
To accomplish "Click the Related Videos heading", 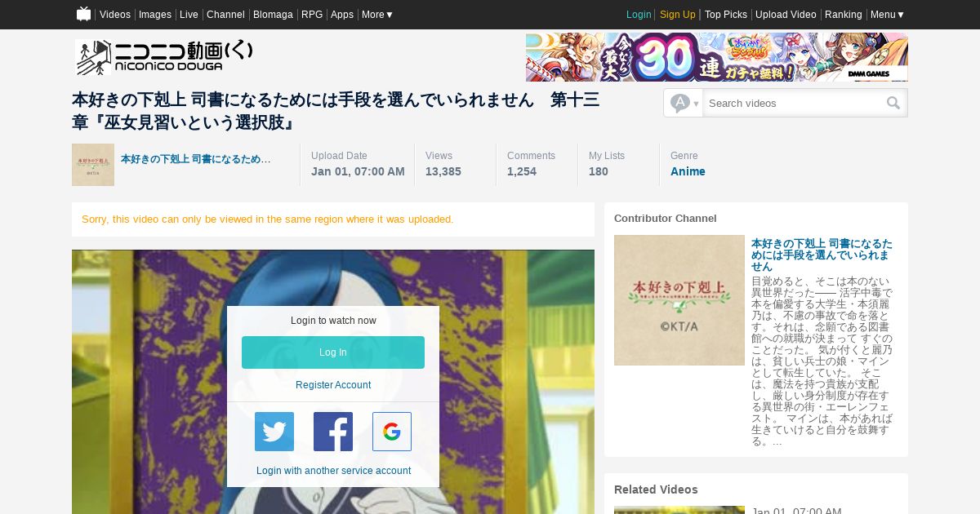I will click(x=656, y=490).
